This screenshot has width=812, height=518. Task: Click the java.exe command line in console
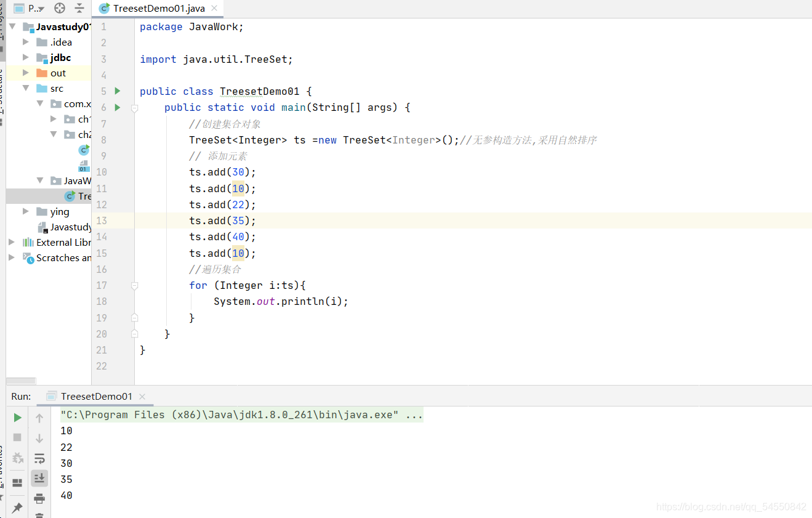point(242,415)
